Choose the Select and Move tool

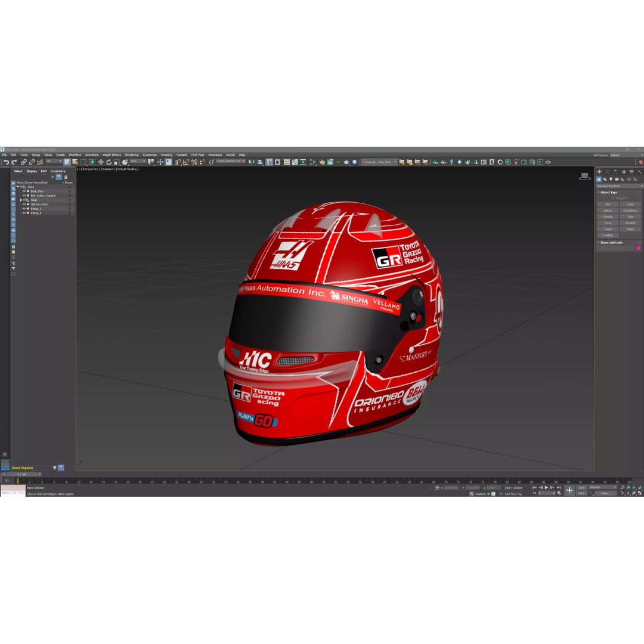(x=101, y=162)
